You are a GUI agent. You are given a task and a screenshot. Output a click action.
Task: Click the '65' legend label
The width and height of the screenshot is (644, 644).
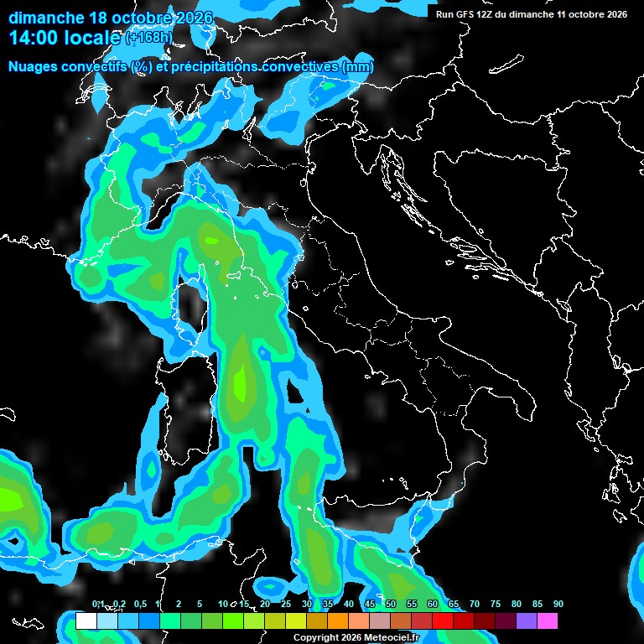[x=454, y=604]
